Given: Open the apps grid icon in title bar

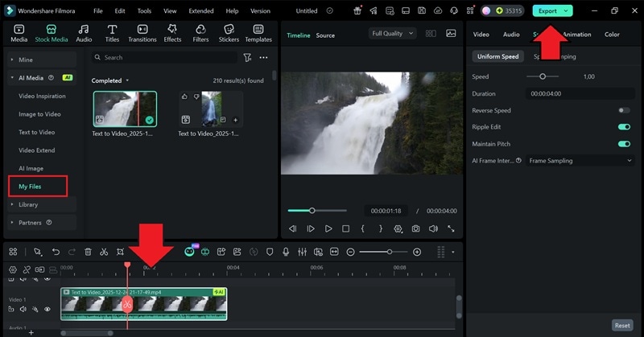Looking at the screenshot, I should 470,10.
